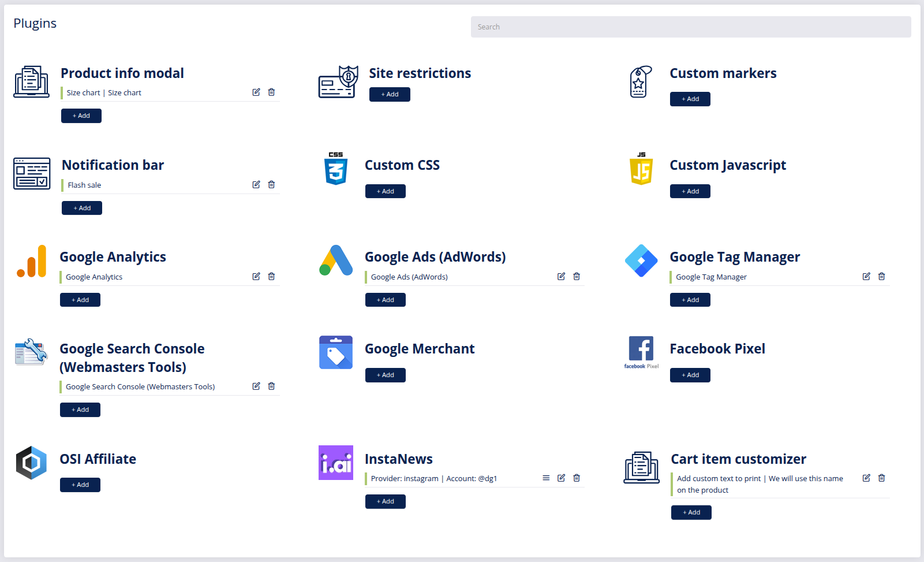
Task: Add a new Custom Javascript entry
Action: tap(690, 191)
